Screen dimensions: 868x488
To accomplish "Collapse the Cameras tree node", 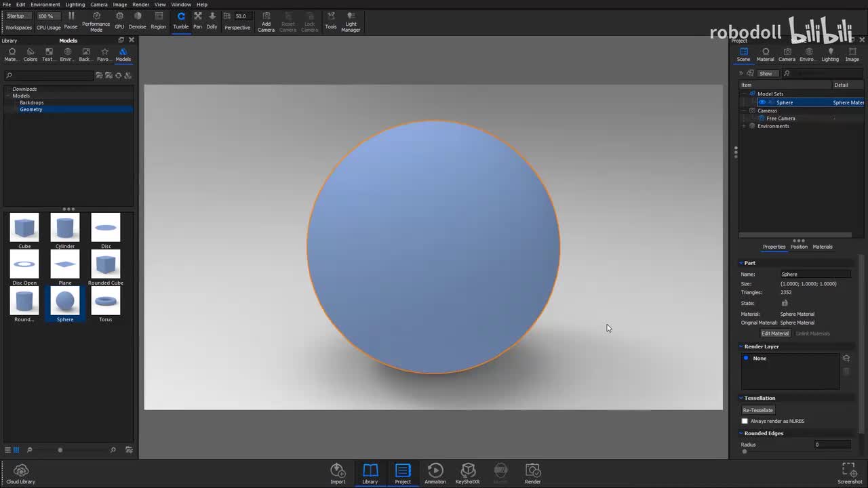I will (x=745, y=110).
